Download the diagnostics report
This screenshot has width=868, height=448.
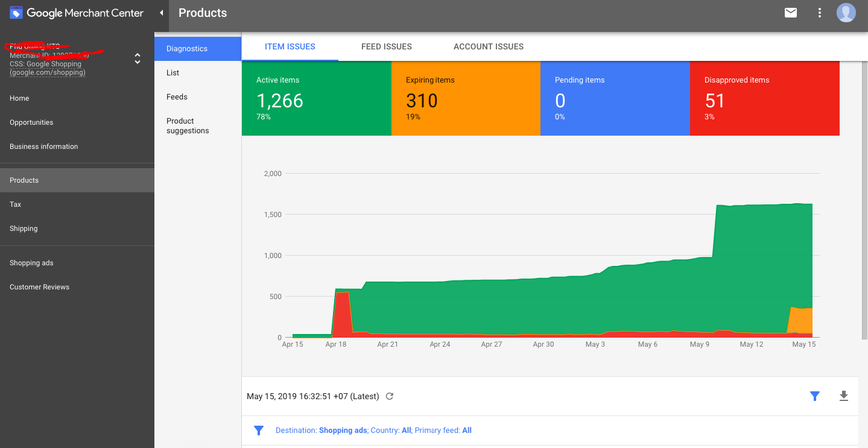[844, 396]
